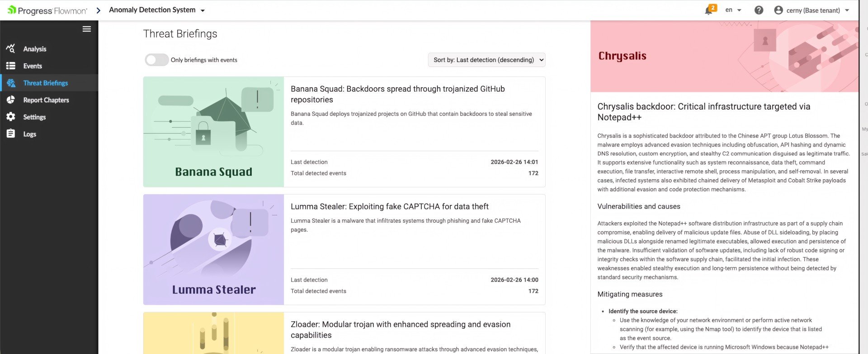Enable Only briefings with events toggle
The image size is (868, 354).
click(156, 60)
